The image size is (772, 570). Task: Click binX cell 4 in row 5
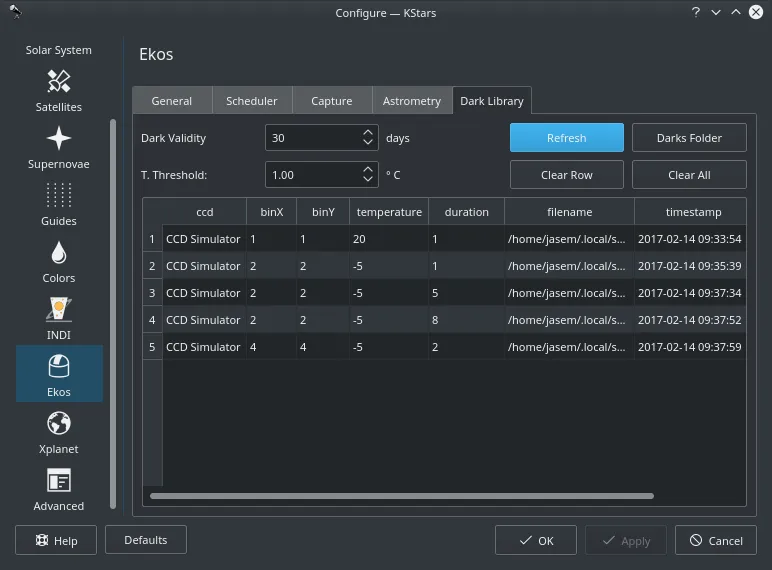click(x=271, y=348)
